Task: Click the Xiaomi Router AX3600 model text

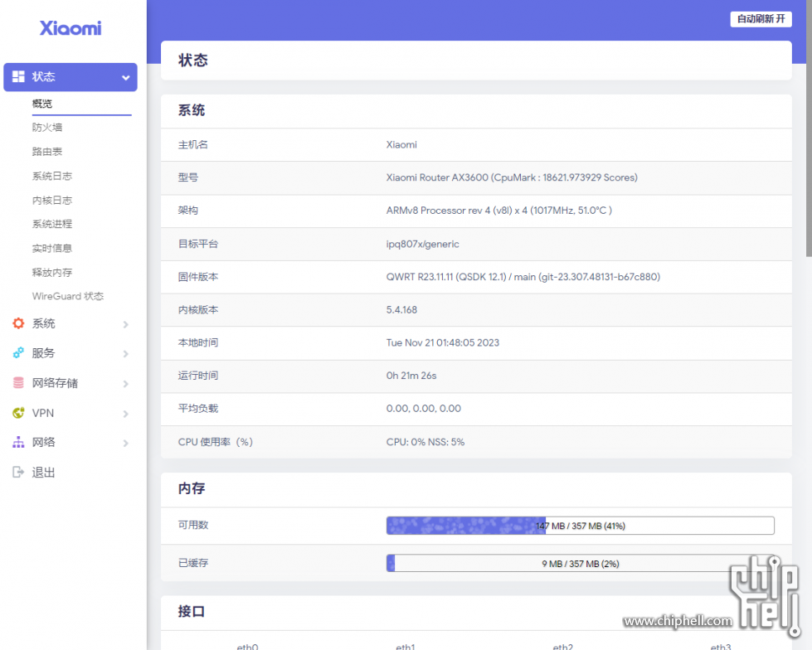Action: coord(512,177)
